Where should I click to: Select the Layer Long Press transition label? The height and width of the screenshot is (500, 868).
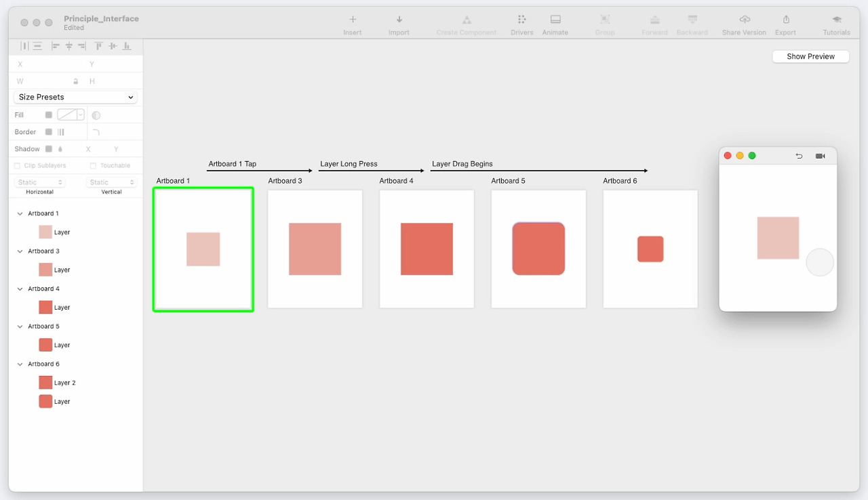349,164
